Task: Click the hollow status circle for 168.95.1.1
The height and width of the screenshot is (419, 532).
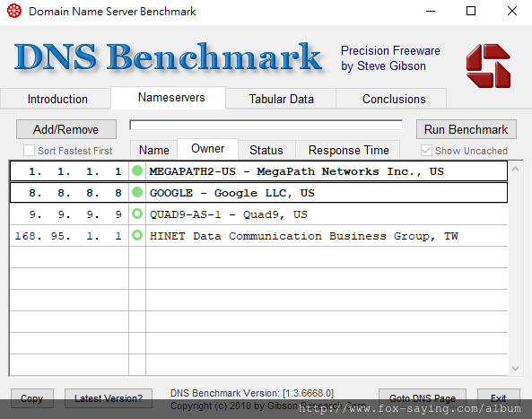Action: (137, 235)
